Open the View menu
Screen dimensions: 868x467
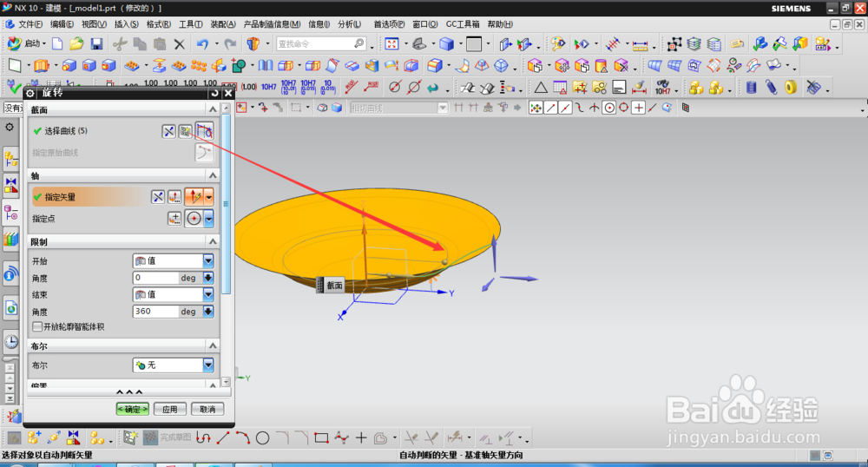[94, 24]
